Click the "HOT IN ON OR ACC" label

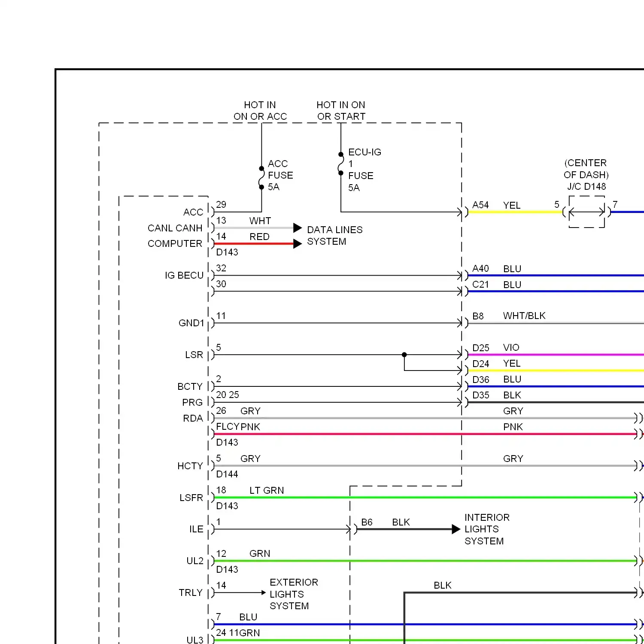click(260, 111)
